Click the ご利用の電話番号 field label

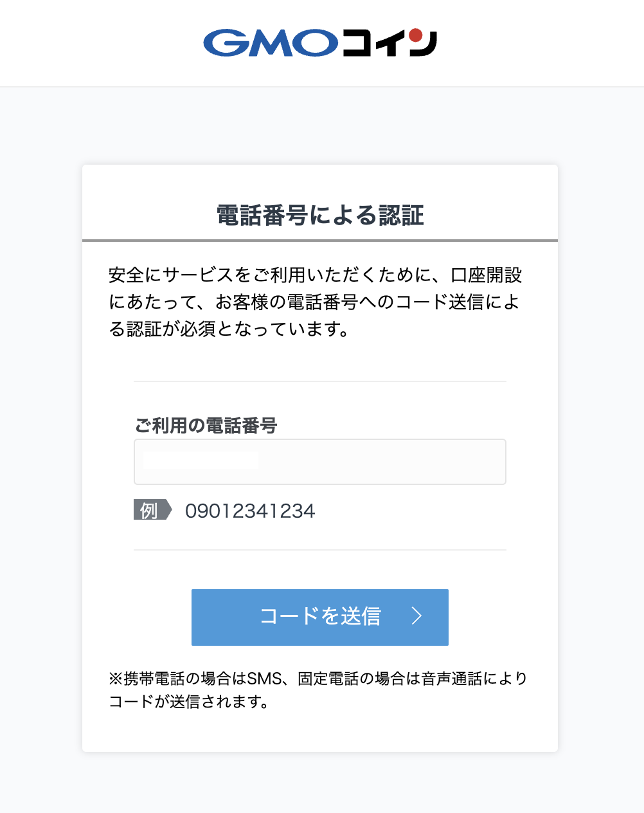coord(206,425)
